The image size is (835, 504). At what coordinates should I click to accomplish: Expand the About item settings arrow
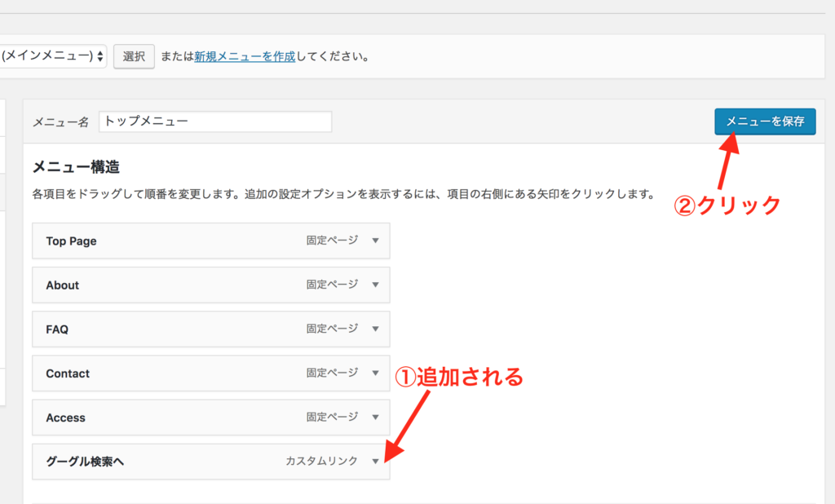tap(375, 285)
